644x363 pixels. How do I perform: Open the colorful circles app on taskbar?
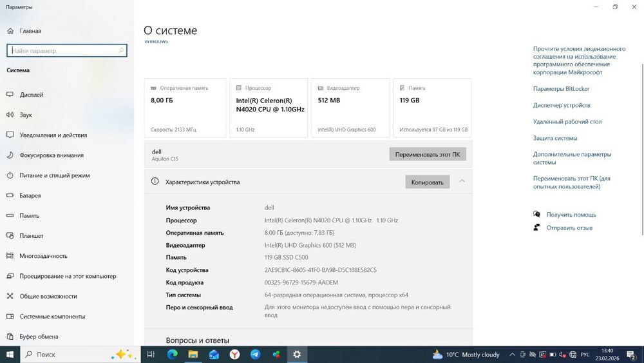pyautogui.click(x=276, y=355)
